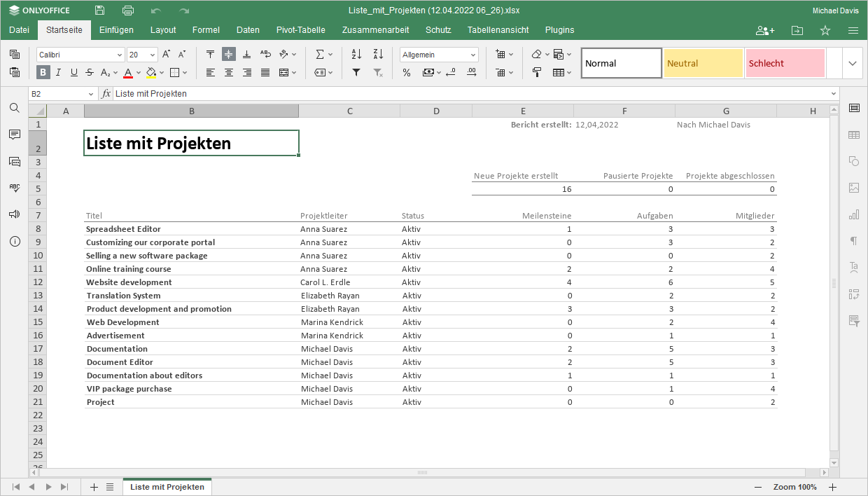Increase font size with the larger-A icon

pos(167,55)
